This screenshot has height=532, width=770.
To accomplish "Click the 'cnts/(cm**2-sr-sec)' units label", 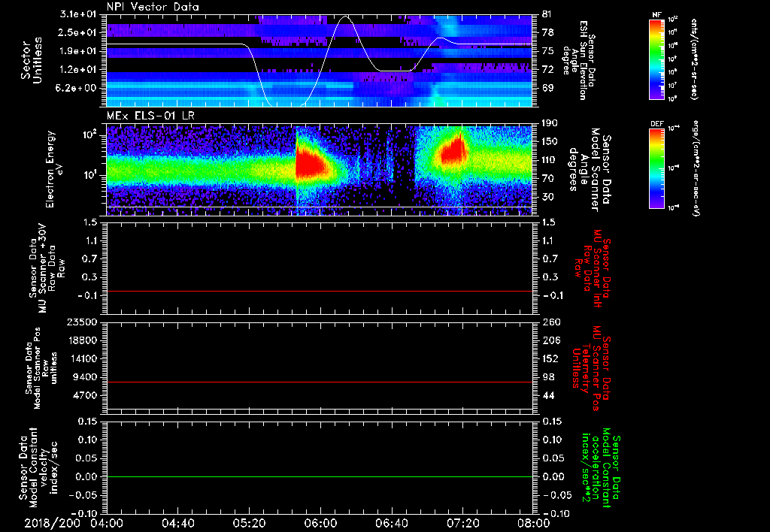I will click(694, 59).
